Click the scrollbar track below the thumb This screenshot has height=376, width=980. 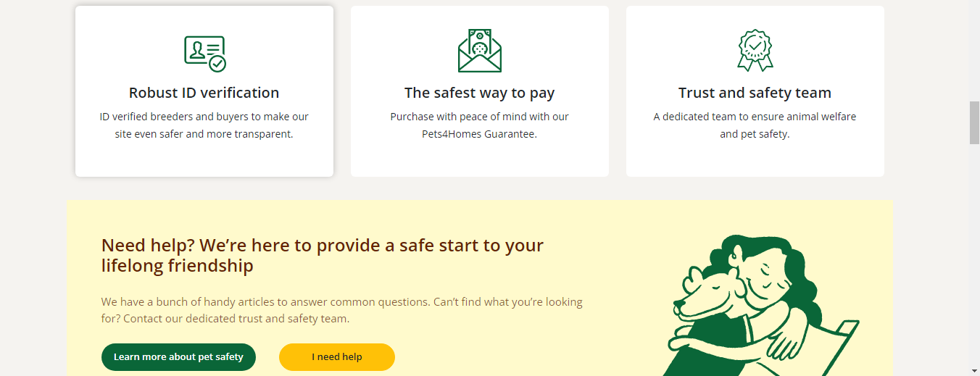point(974,254)
